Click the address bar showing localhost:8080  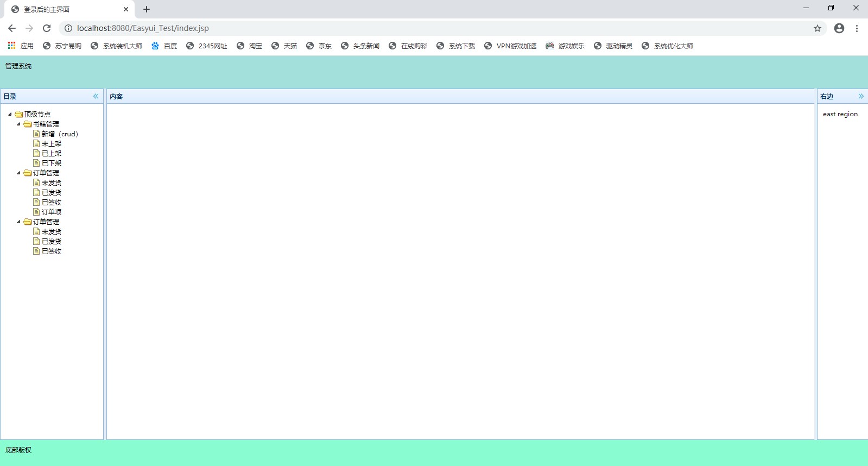442,28
